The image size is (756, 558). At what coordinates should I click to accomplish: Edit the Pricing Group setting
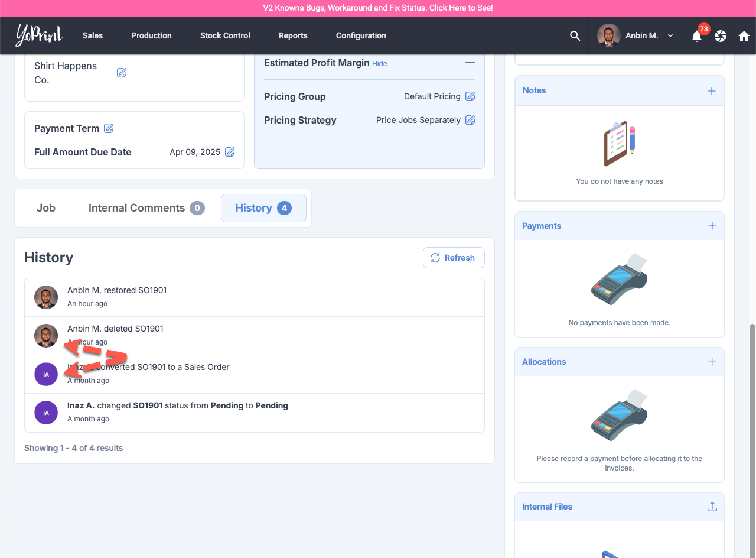click(x=470, y=96)
